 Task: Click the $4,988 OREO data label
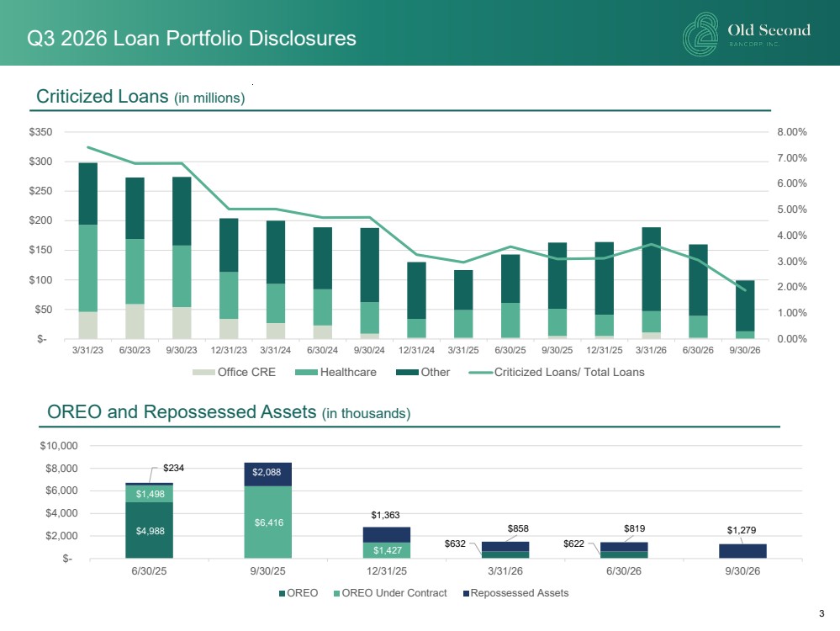[150, 531]
